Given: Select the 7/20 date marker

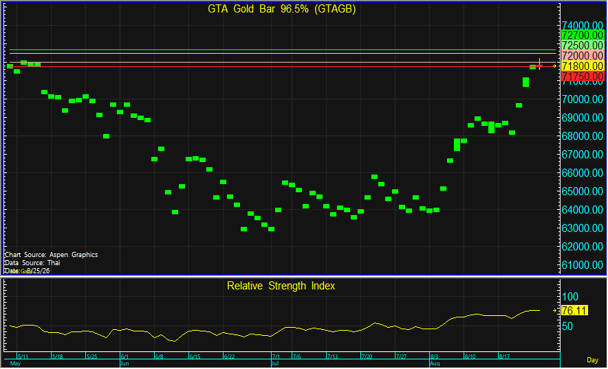Looking at the screenshot, I should [x=366, y=356].
